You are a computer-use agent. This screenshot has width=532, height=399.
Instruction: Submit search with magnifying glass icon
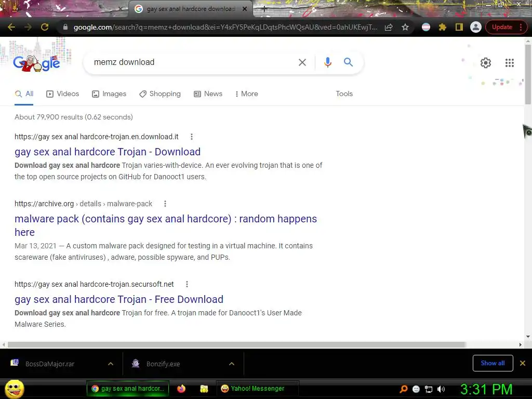click(x=348, y=62)
